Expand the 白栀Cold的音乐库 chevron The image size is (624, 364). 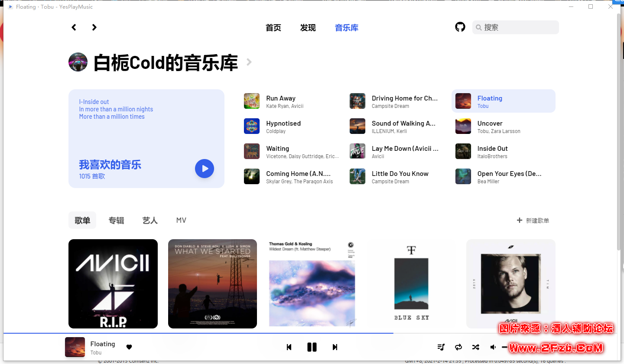click(249, 62)
